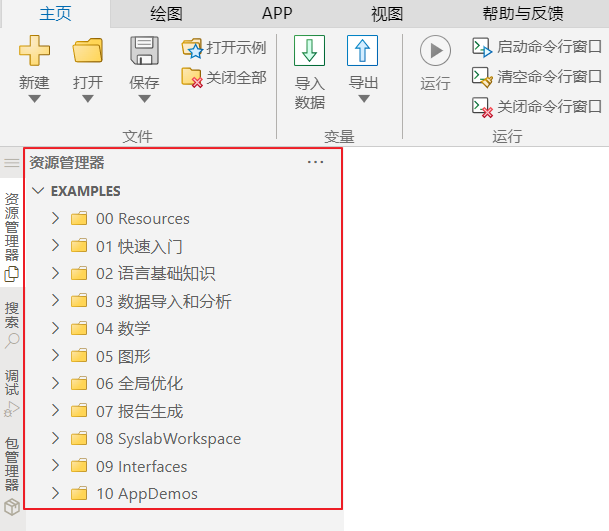
Task: Open the dropdown arrow under 新建
Action: [34, 98]
